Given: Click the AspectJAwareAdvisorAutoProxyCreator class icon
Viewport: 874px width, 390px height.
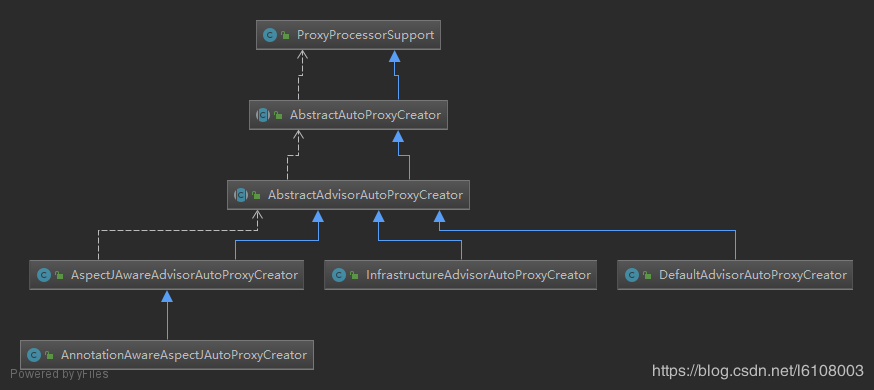Looking at the screenshot, I should pos(43,275).
